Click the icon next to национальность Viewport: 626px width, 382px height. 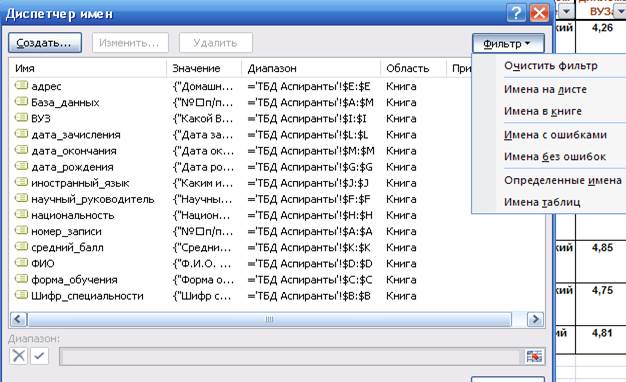[21, 214]
